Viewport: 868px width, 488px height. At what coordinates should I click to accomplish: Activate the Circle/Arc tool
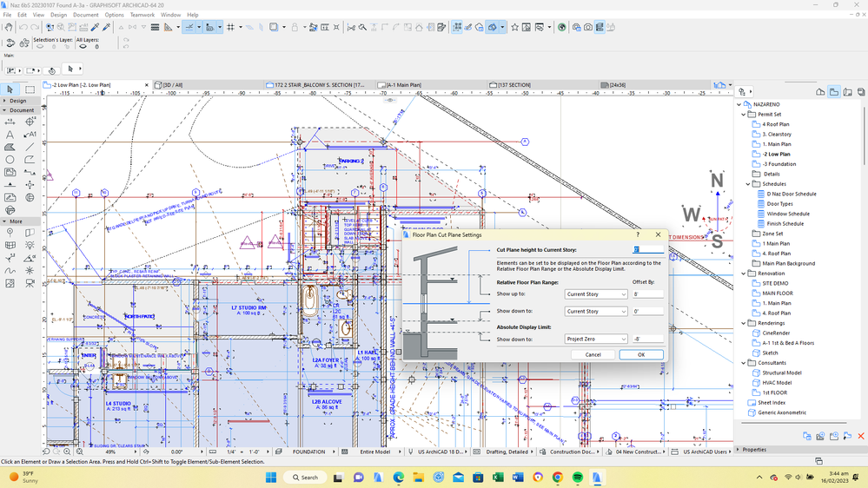(10, 160)
